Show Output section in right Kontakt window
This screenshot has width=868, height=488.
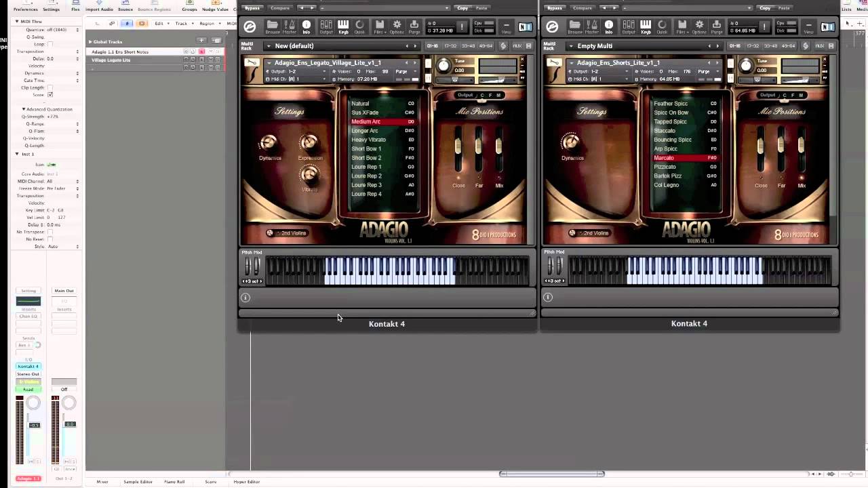coord(629,26)
